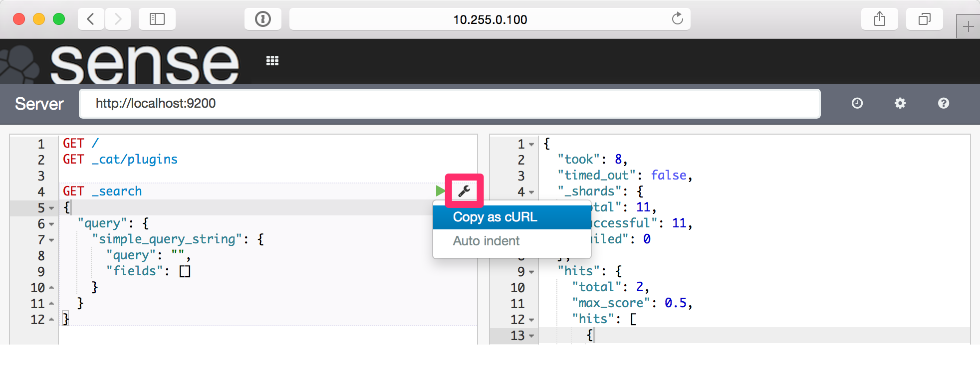Click the Safari address bar
Screen dimensions: 980x365
point(489,19)
